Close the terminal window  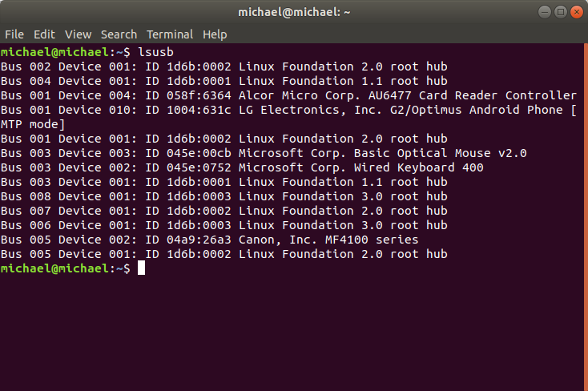tap(577, 12)
